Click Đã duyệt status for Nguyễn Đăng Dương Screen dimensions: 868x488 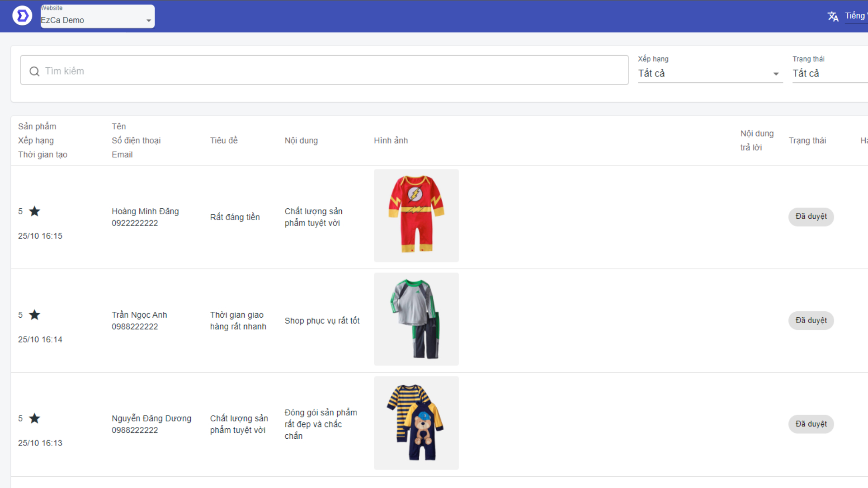click(x=811, y=424)
